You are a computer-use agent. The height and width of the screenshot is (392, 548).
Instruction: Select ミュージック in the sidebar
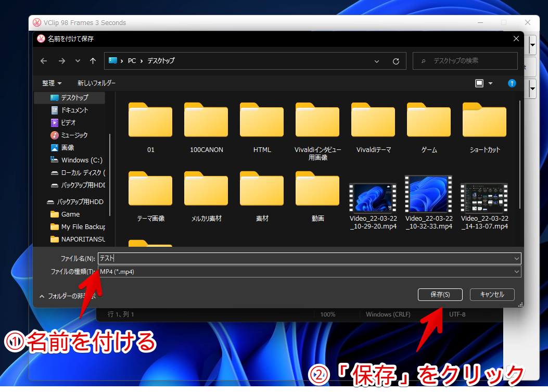point(69,135)
